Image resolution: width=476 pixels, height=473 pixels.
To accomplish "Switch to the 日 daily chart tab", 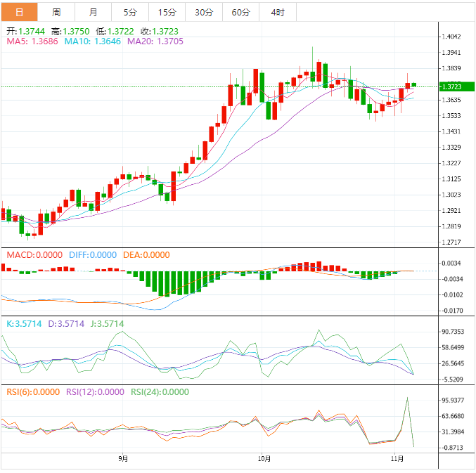I will pos(19,12).
